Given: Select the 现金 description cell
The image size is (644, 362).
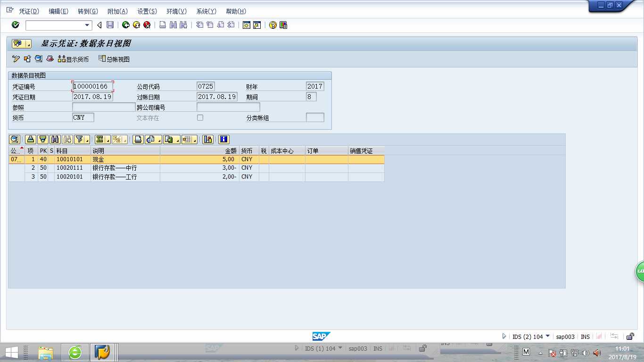Looking at the screenshot, I should pyautogui.click(x=125, y=159).
